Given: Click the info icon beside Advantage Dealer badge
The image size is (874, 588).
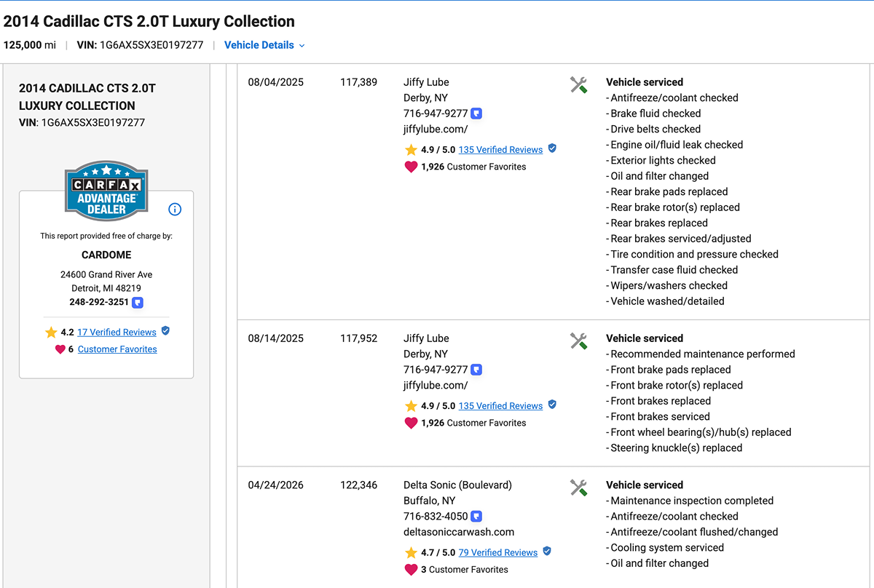Looking at the screenshot, I should pyautogui.click(x=175, y=210).
